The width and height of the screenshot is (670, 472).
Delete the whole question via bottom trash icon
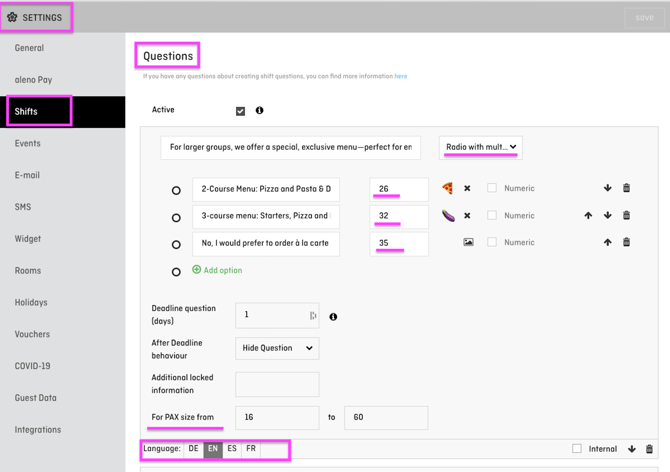point(649,449)
